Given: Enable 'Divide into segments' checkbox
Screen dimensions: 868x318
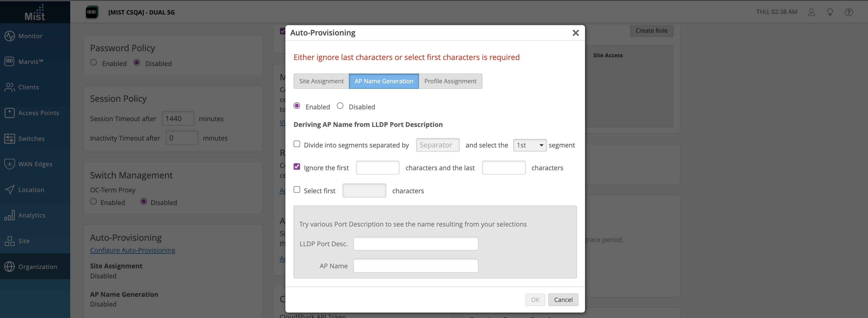Looking at the screenshot, I should click(297, 144).
